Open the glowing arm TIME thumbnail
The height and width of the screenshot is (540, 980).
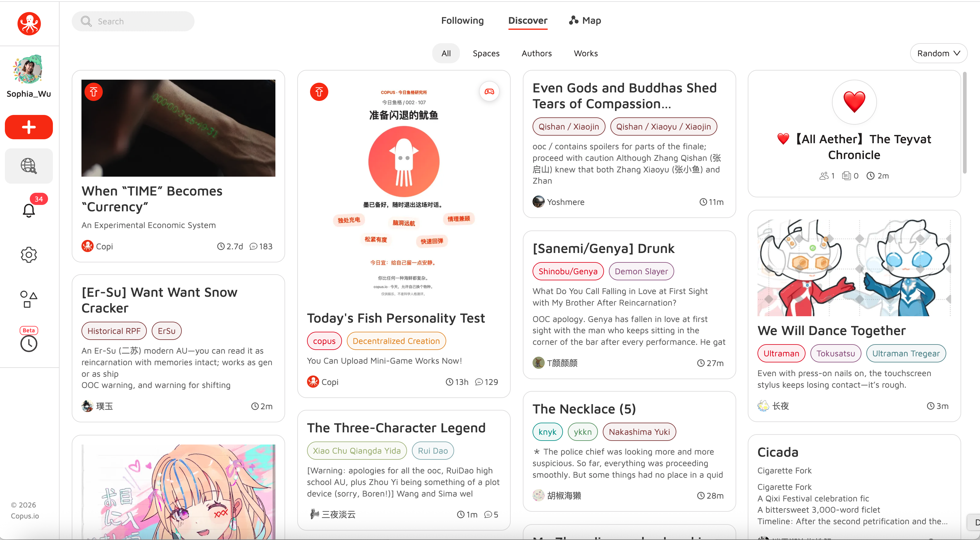point(178,128)
